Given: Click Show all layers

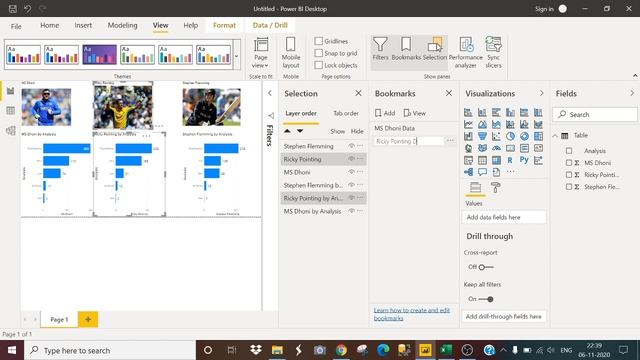Looking at the screenshot, I should (338, 131).
